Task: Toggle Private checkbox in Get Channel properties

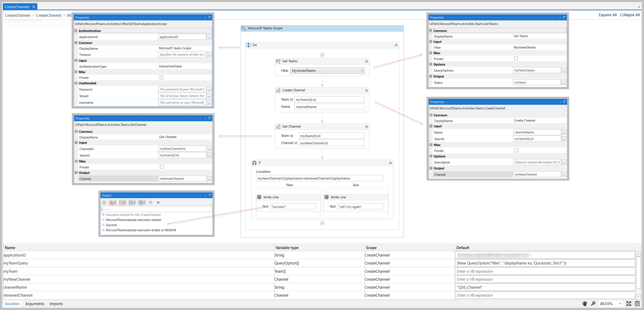Action: coord(162,167)
